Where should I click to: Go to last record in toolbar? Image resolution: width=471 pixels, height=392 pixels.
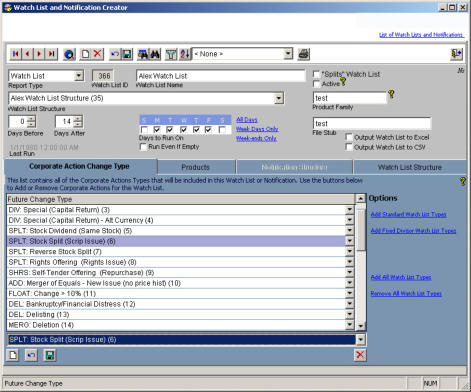point(52,54)
